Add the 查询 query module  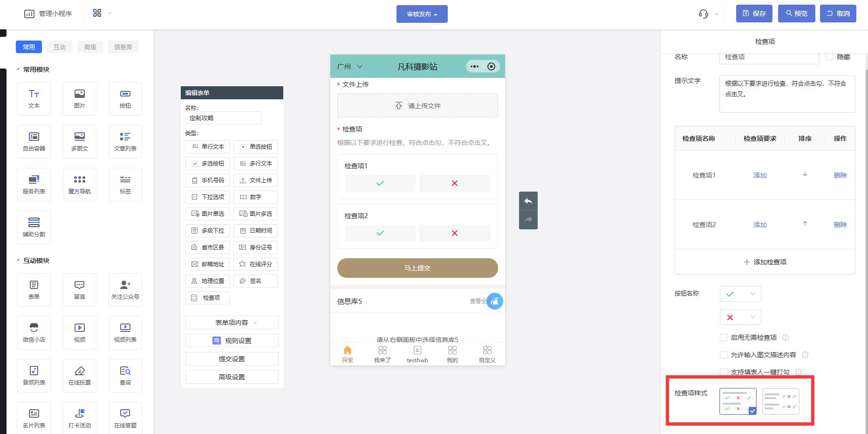coord(125,375)
